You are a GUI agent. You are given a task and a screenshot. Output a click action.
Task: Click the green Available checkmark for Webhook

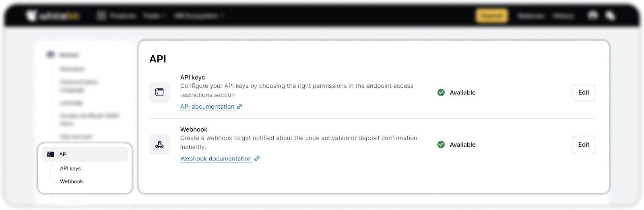[441, 145]
